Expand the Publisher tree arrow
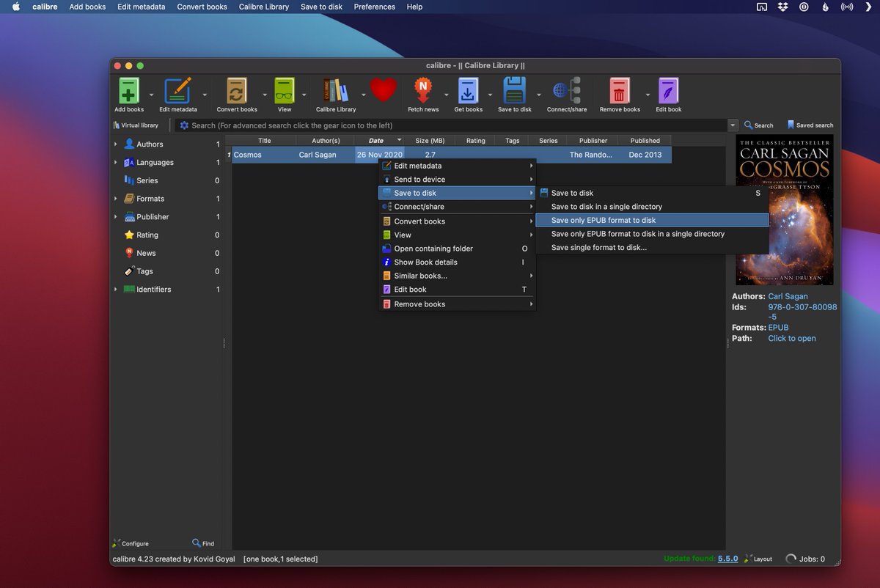Viewport: 880px width, 588px height. [x=116, y=217]
